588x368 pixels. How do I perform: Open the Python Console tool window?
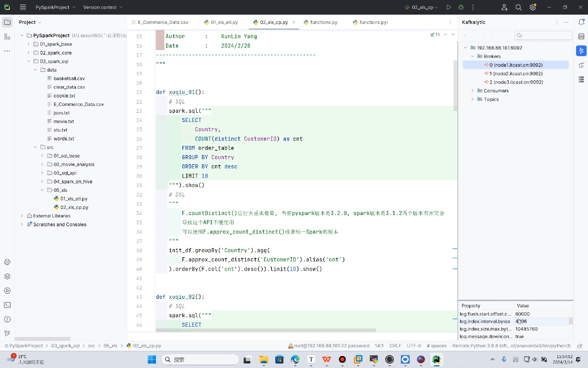(7, 262)
